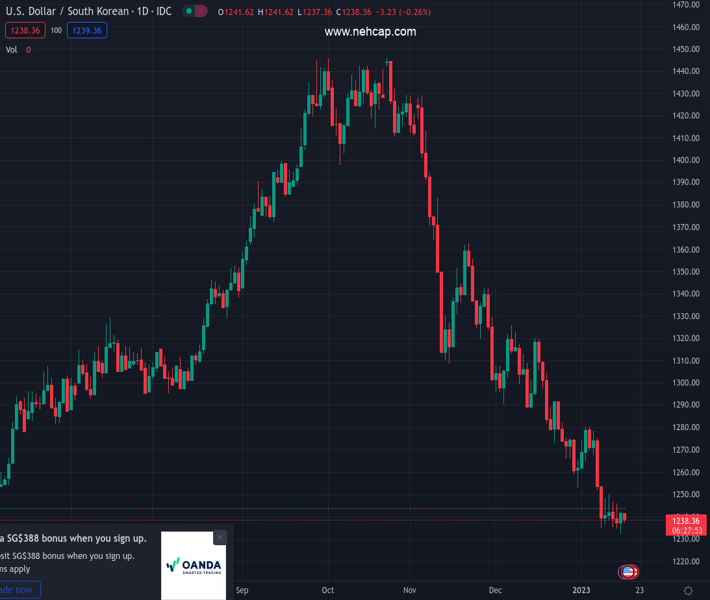Click the Sep label on time axis

pyautogui.click(x=242, y=591)
